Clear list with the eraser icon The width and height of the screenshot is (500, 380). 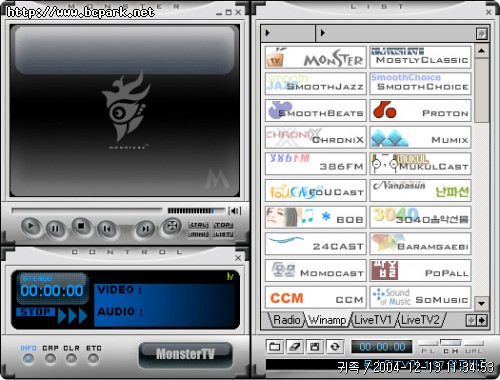(x=295, y=347)
